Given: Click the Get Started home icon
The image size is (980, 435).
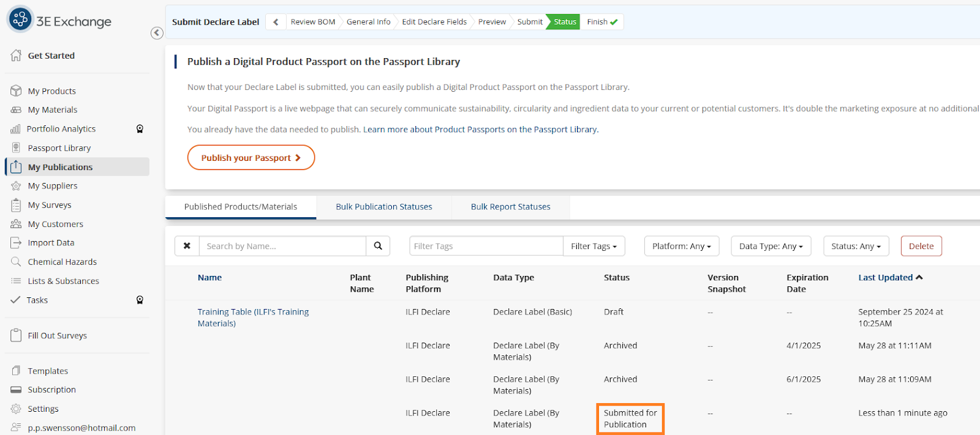Looking at the screenshot, I should coord(16,55).
